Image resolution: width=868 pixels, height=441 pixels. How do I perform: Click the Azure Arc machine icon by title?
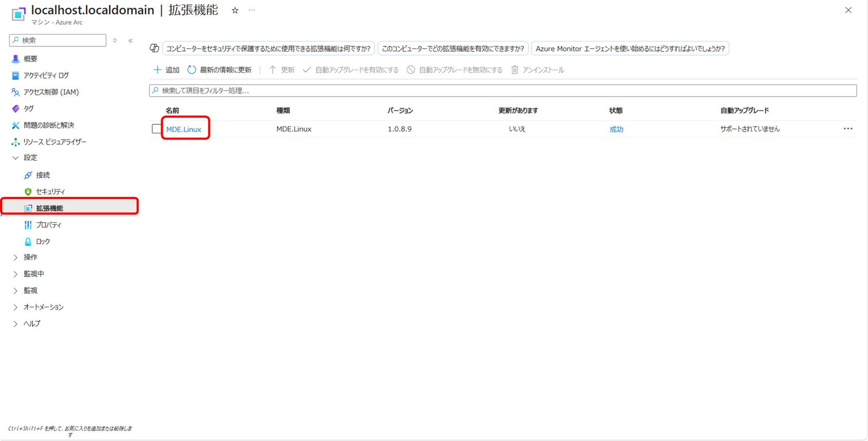[18, 14]
